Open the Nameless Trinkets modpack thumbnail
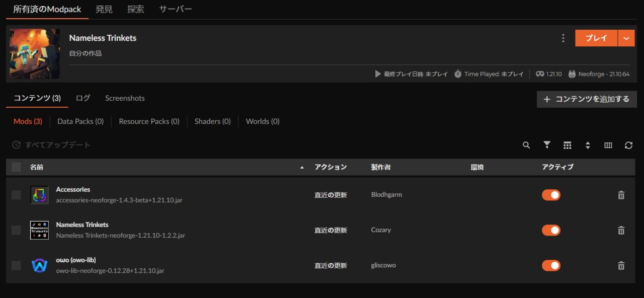 (x=34, y=54)
